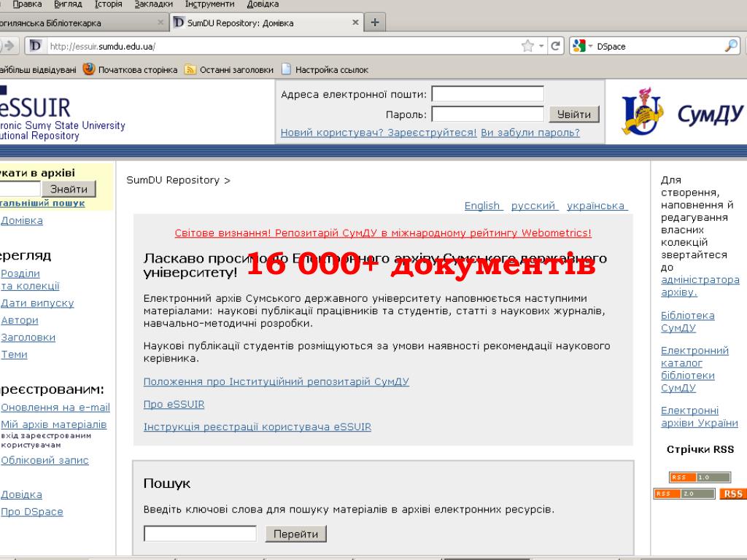Browse by Теми
This screenshot has width=747, height=560.
[14, 354]
